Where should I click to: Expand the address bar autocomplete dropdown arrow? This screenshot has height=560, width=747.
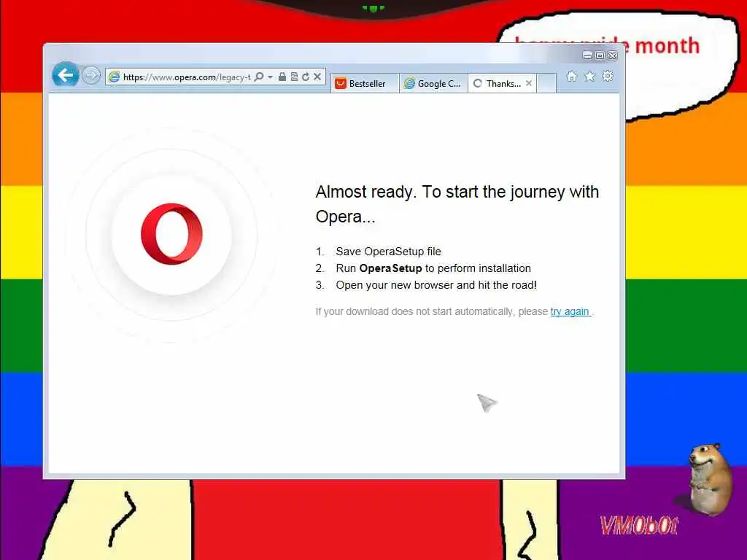270,77
